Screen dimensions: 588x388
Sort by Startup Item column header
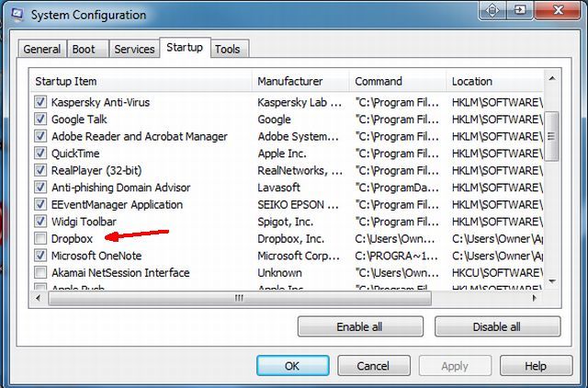tap(141, 81)
